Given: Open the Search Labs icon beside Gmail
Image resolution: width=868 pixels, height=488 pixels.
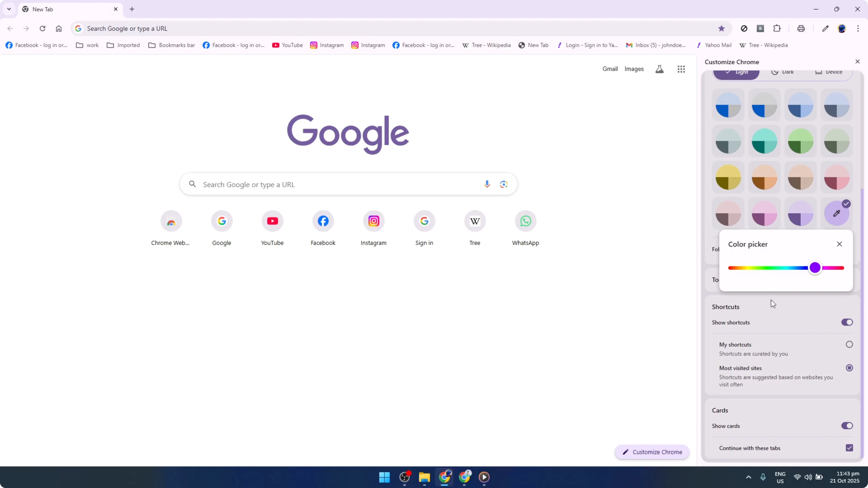Looking at the screenshot, I should coord(660,69).
